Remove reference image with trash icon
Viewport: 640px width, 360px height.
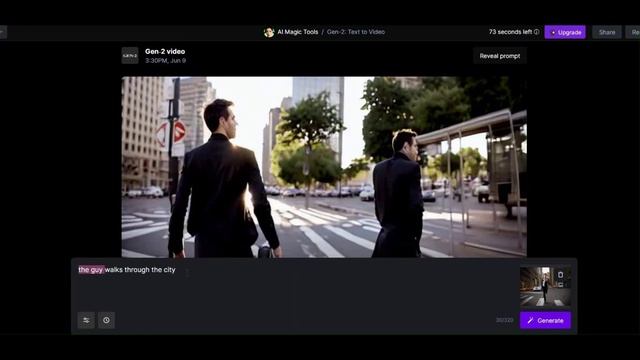560,275
